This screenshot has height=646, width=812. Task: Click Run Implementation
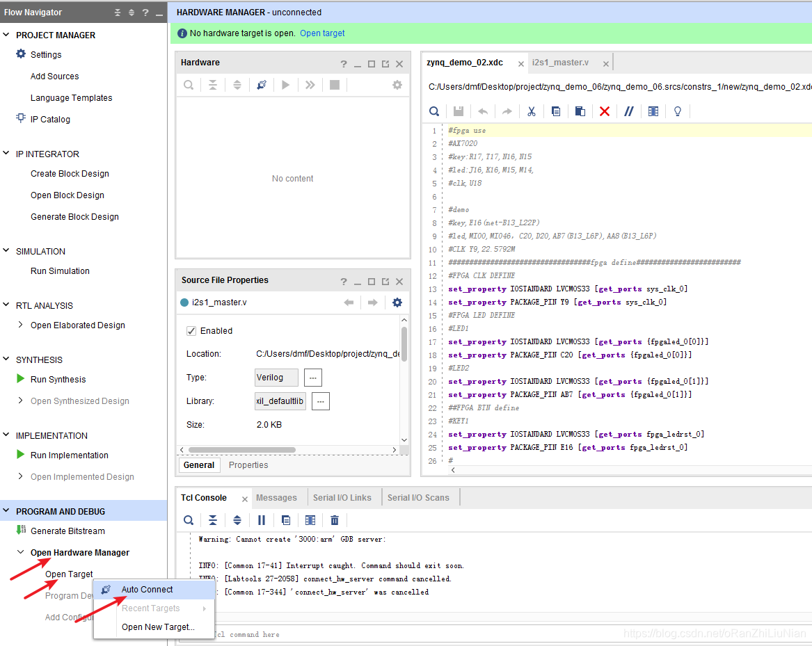70,455
